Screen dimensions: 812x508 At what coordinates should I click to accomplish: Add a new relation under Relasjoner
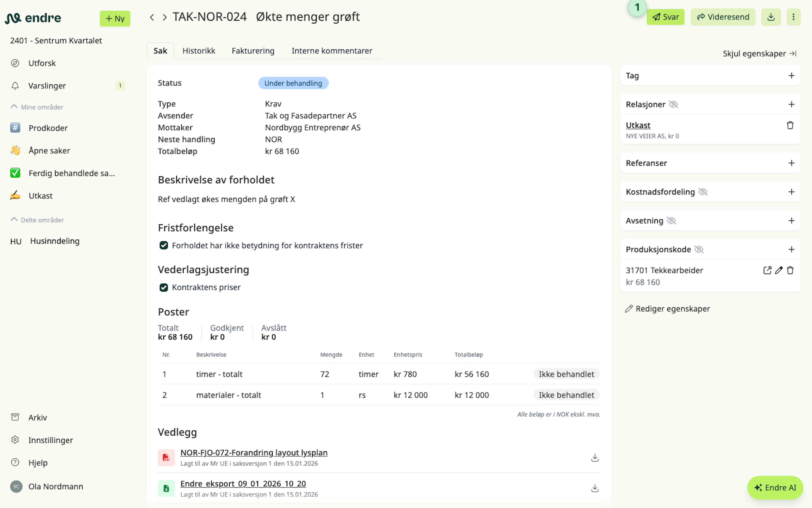pyautogui.click(x=791, y=105)
